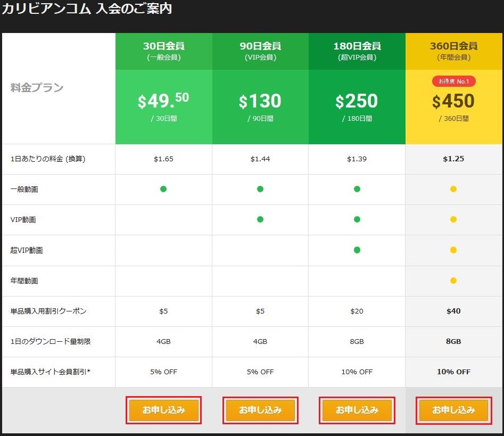This screenshot has width=504, height=436.
Task: Select the 30日会員 (一般会員) column header
Action: click(x=163, y=51)
